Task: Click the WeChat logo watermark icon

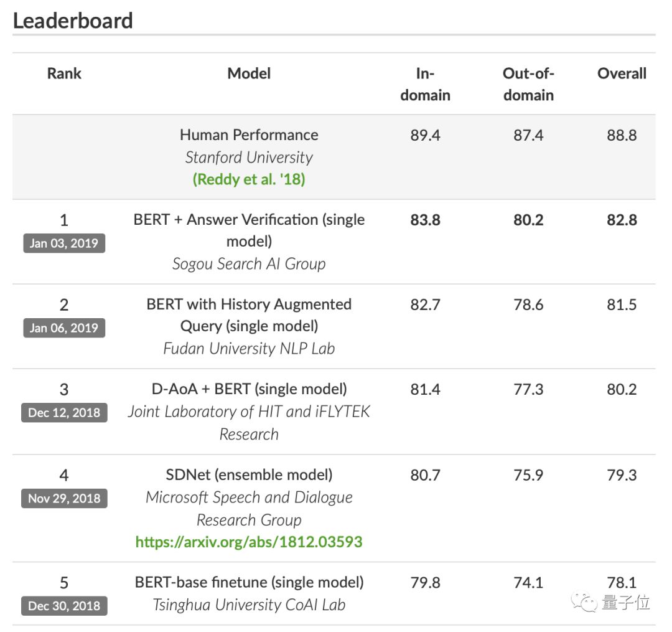Action: (x=586, y=602)
